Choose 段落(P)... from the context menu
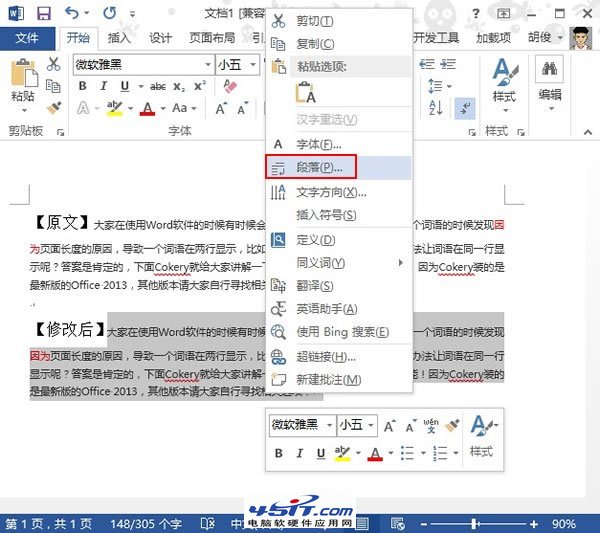This screenshot has height=533, width=600. coord(338,167)
